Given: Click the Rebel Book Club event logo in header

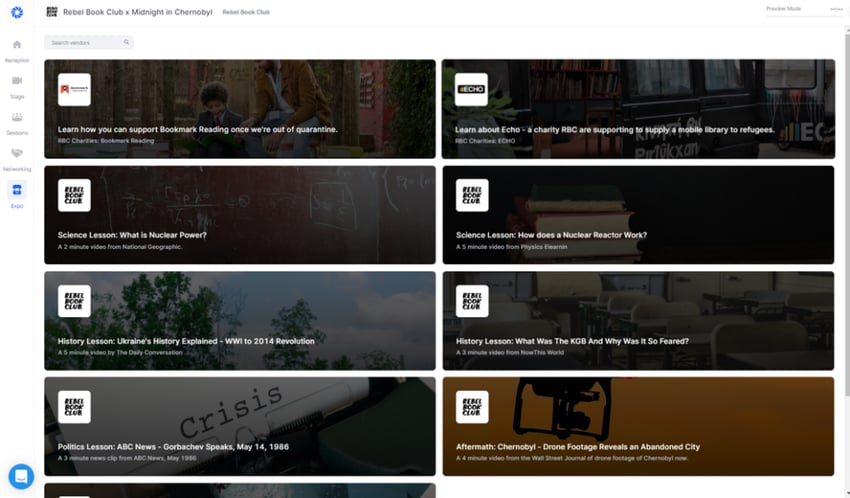Looking at the screenshot, I should 51,12.
